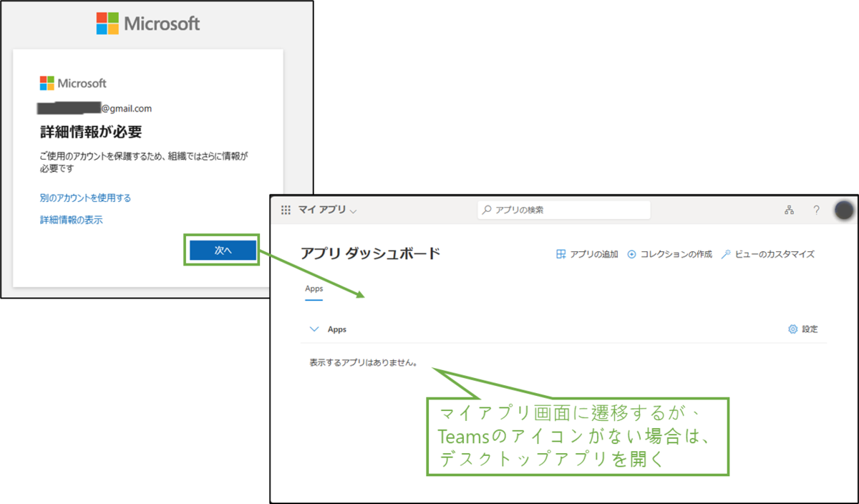
Task: Click the Microsoft logo inside sign-in card
Action: click(73, 83)
